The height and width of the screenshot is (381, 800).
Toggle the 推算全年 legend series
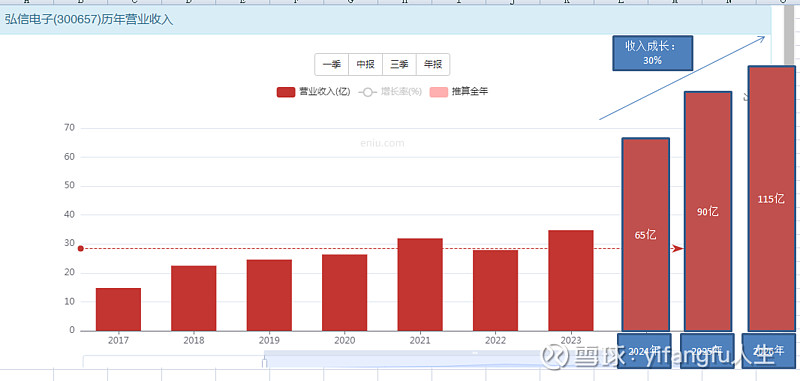point(459,92)
